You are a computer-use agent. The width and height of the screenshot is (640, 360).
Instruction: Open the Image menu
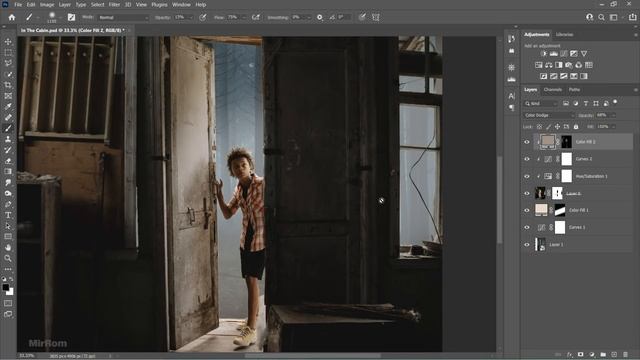pyautogui.click(x=47, y=4)
